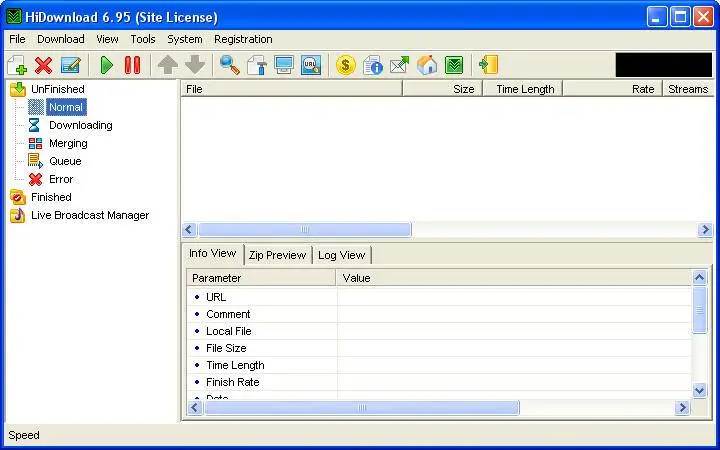The height and width of the screenshot is (450, 720).
Task: Select the Finish Rate parameter row
Action: point(439,382)
